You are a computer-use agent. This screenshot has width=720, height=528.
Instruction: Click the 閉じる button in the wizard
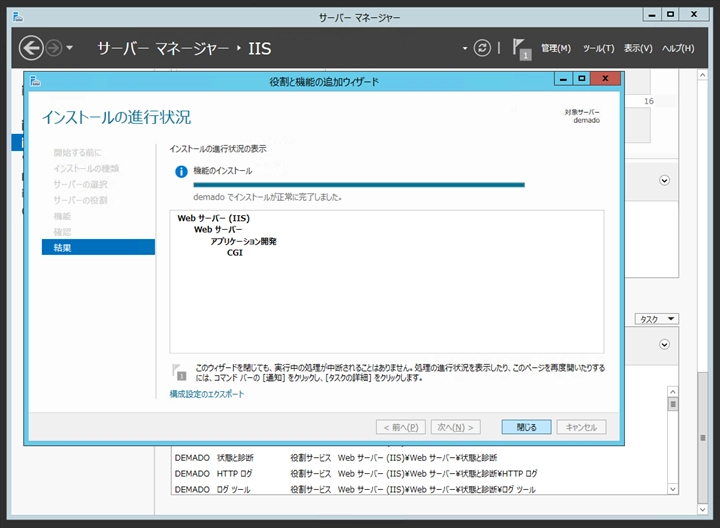(526, 427)
